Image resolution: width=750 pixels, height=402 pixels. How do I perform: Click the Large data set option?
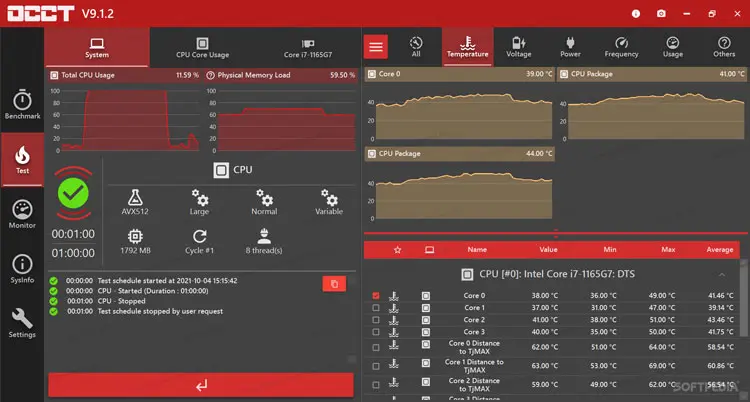(199, 202)
